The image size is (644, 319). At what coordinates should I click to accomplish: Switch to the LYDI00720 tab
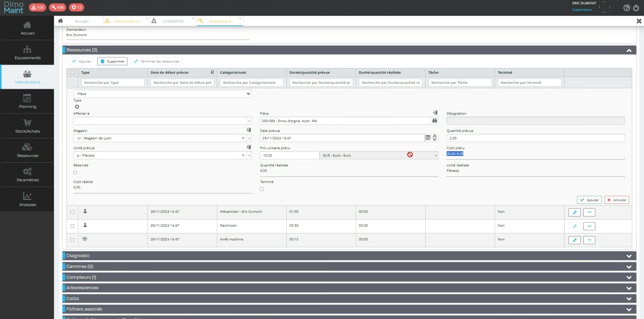(x=173, y=21)
